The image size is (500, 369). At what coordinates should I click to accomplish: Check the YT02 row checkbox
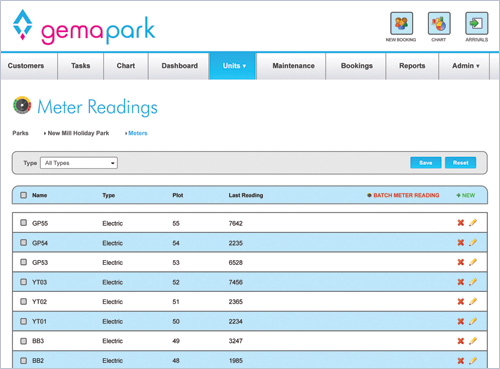click(23, 301)
